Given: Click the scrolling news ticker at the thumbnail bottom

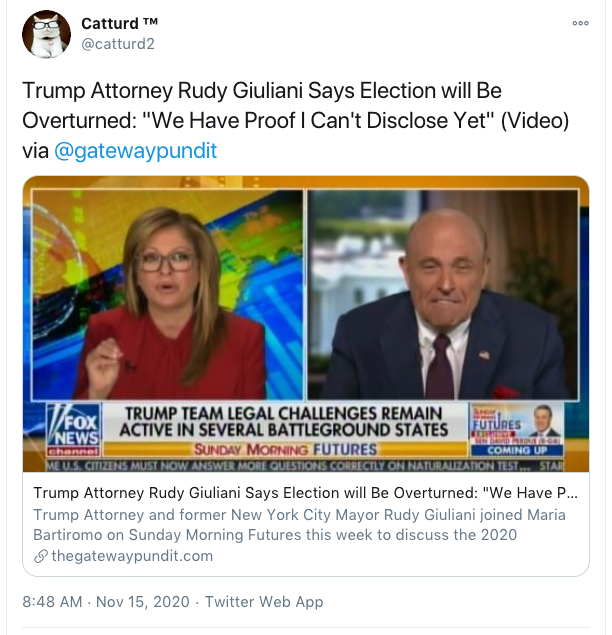Looking at the screenshot, I should point(300,465).
